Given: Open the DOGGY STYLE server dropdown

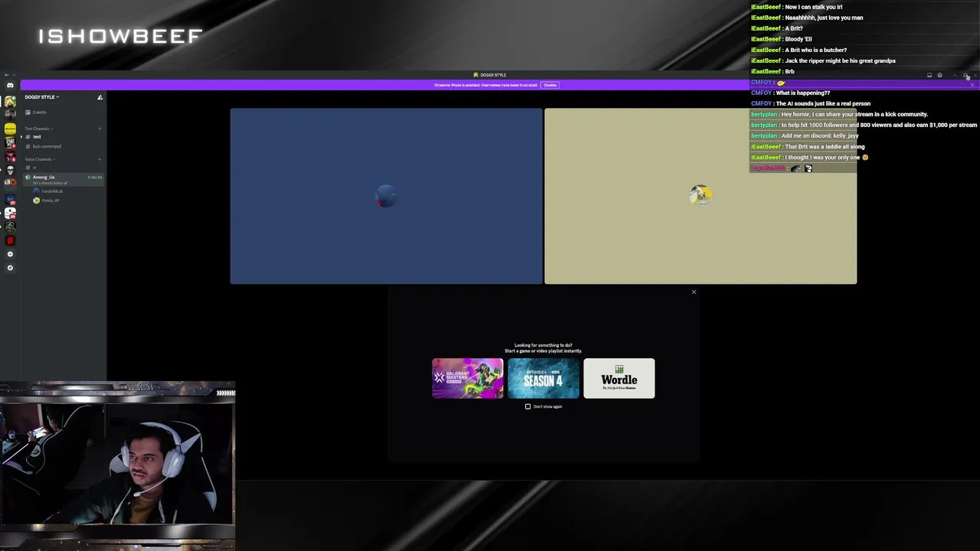Looking at the screenshot, I should (42, 97).
